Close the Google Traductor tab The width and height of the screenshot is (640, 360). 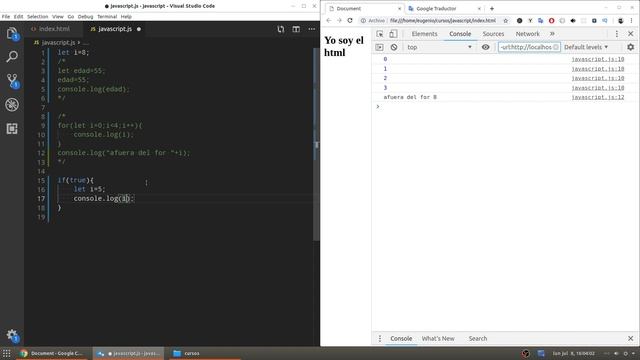click(x=479, y=9)
